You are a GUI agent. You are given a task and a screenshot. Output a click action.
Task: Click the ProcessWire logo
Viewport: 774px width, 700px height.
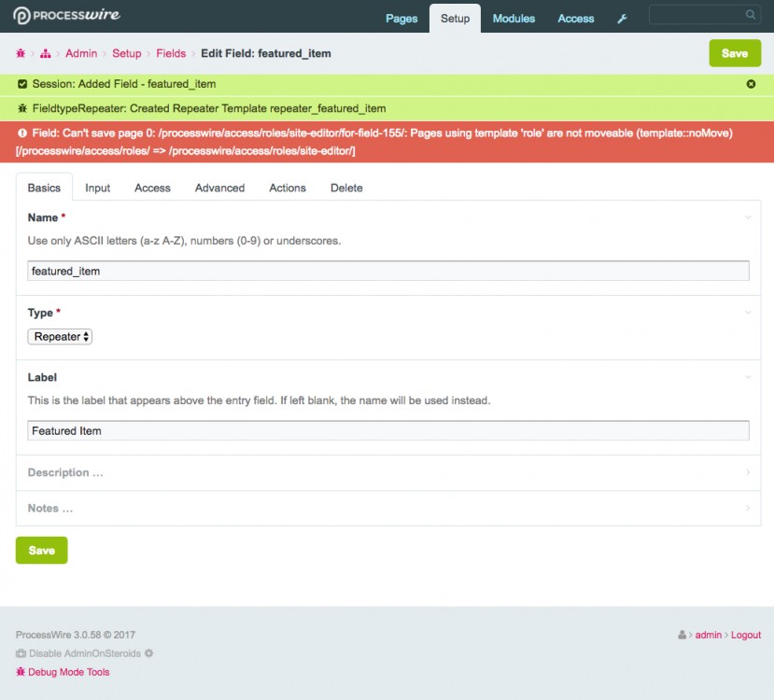(x=66, y=16)
